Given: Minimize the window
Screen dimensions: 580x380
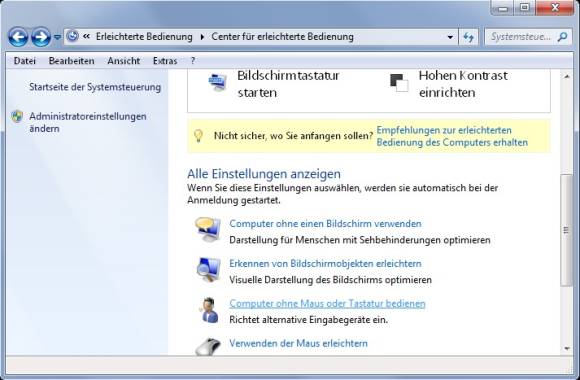Looking at the screenshot, I should point(503,8).
